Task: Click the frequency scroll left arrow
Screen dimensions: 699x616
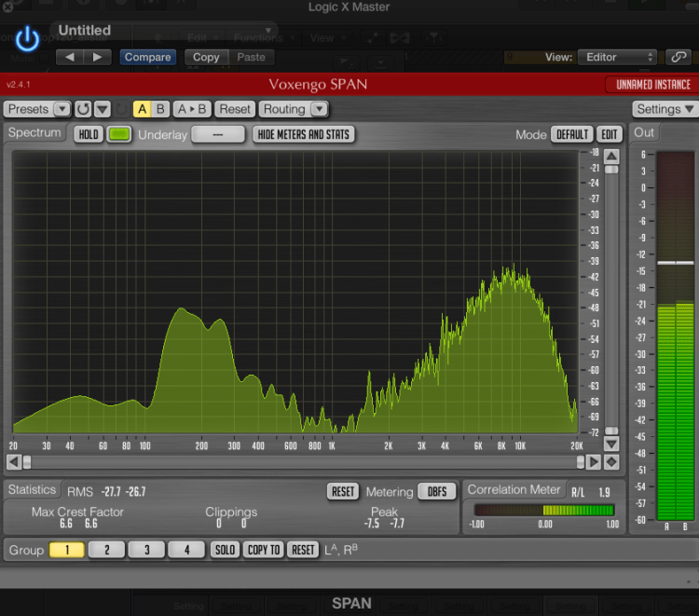Action: (x=14, y=462)
